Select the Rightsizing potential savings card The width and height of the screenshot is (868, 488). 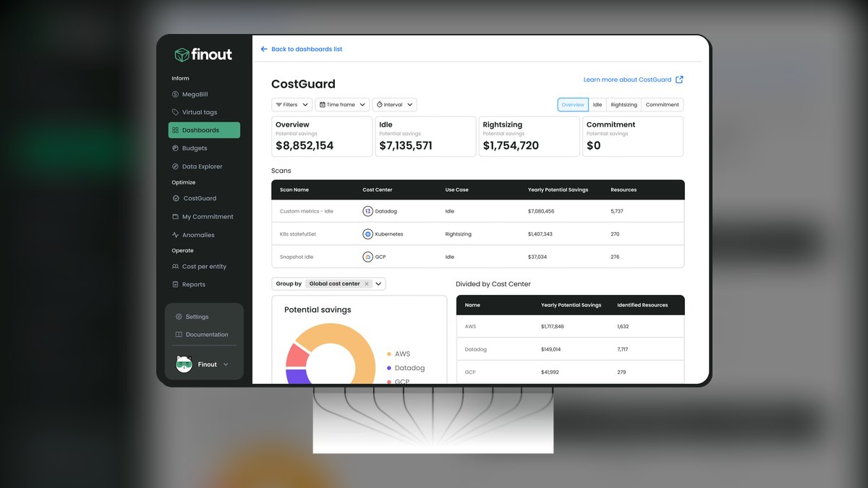[x=529, y=137]
